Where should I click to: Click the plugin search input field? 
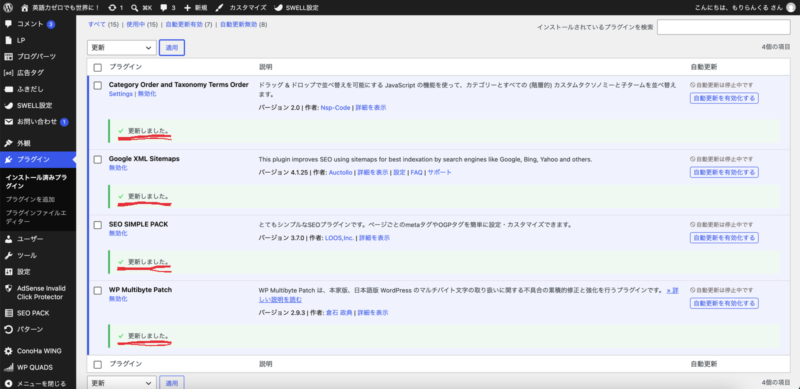[723, 27]
